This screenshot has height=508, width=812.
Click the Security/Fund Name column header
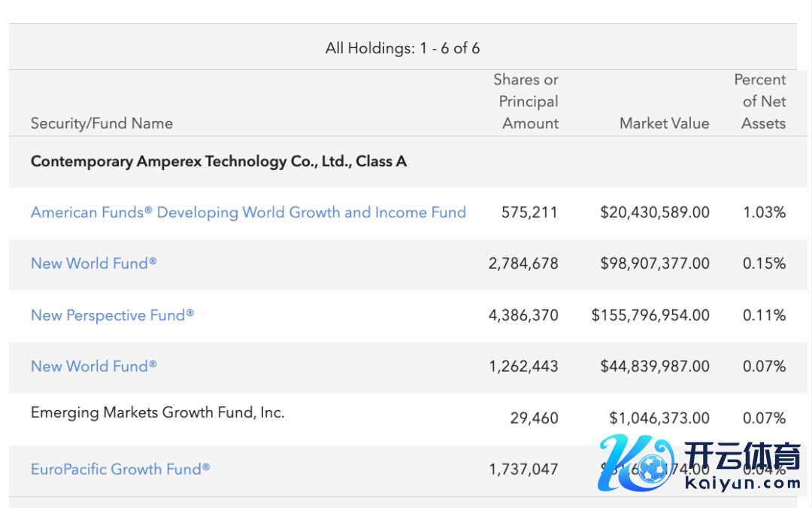(101, 123)
